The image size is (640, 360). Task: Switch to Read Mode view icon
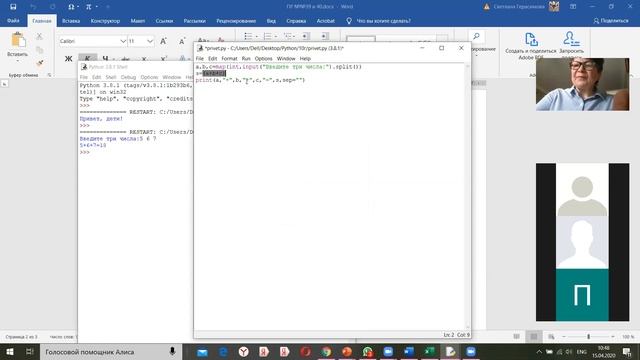tap(516, 337)
